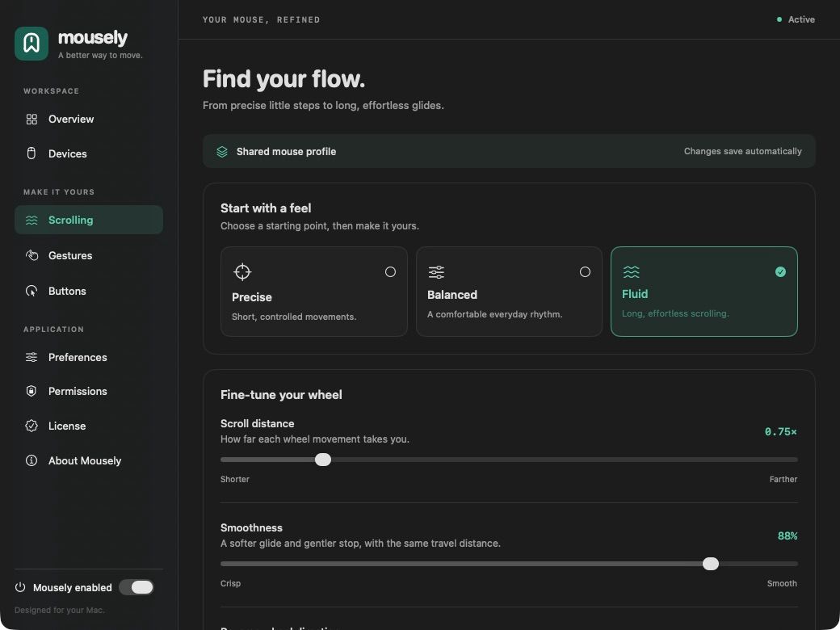The height and width of the screenshot is (630, 840).
Task: Click the YOUR MOUSE, REFINED header text
Action: (x=261, y=20)
